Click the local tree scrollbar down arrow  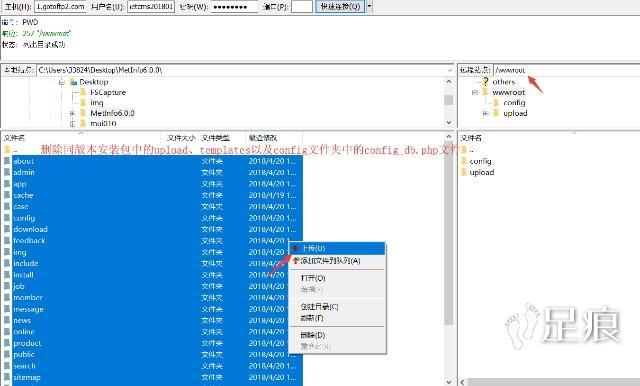pos(449,122)
